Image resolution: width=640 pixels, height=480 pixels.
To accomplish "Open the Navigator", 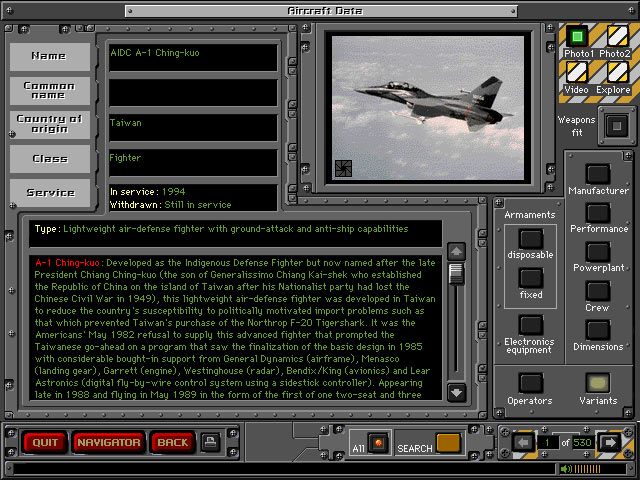I will pos(109,442).
